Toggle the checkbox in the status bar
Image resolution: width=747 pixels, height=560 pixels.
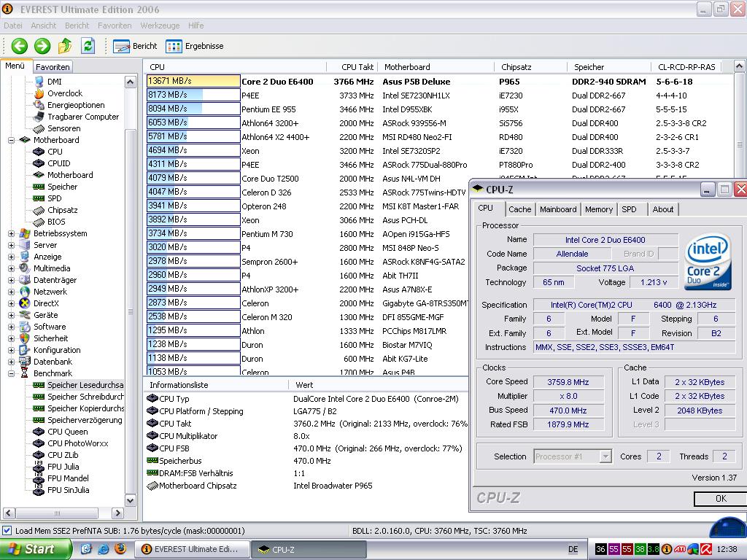click(7, 531)
